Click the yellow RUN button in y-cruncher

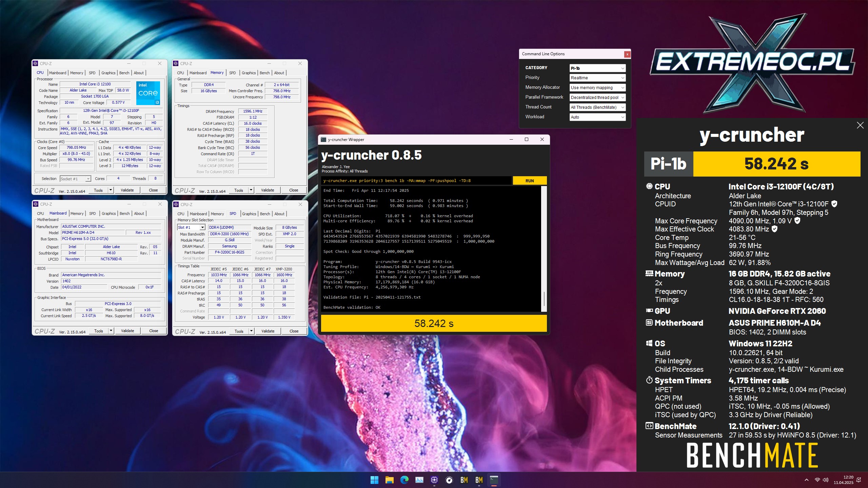click(530, 181)
